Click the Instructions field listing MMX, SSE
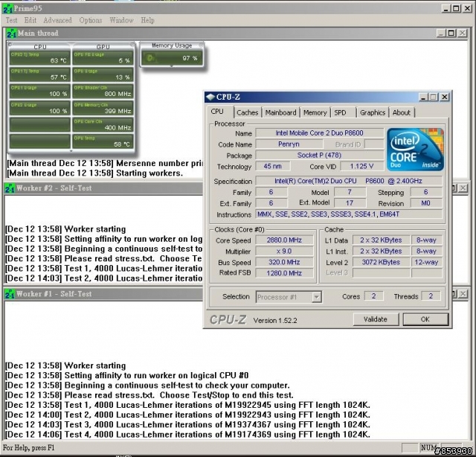Image resolution: width=476 pixels, height=457 pixels. (349, 214)
